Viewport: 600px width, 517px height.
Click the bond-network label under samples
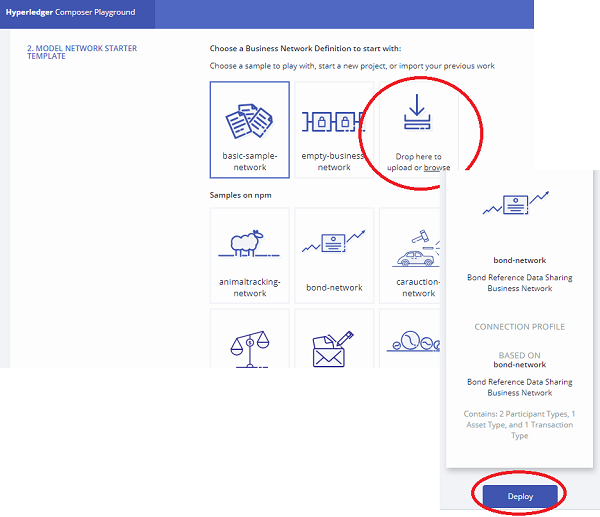(334, 287)
